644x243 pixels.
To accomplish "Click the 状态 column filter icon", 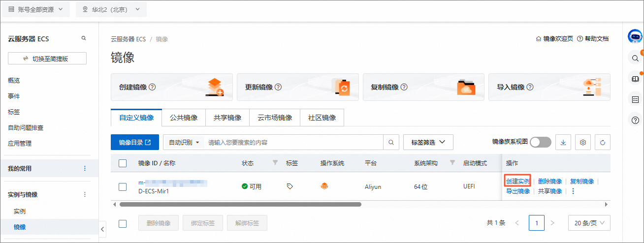I will point(275,163).
